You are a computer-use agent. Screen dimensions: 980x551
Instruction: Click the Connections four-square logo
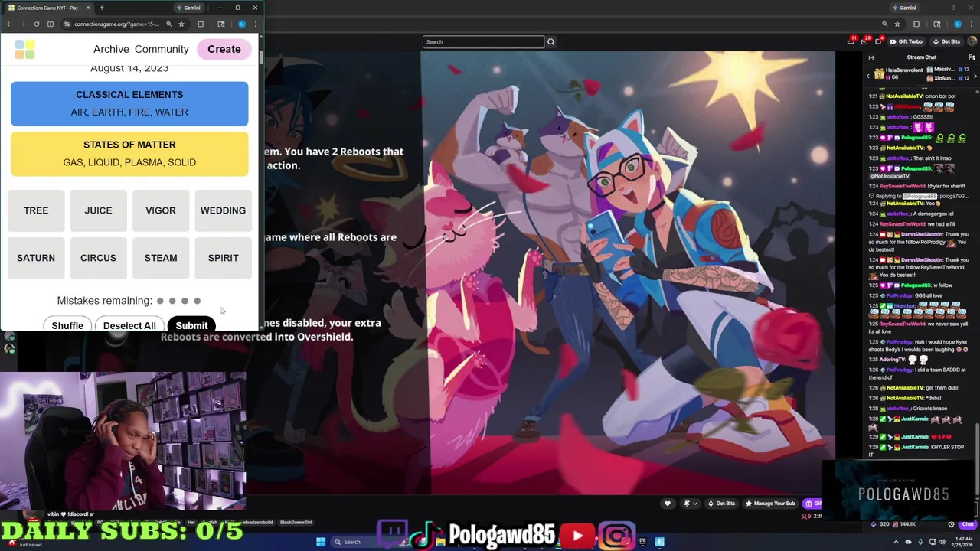[24, 49]
